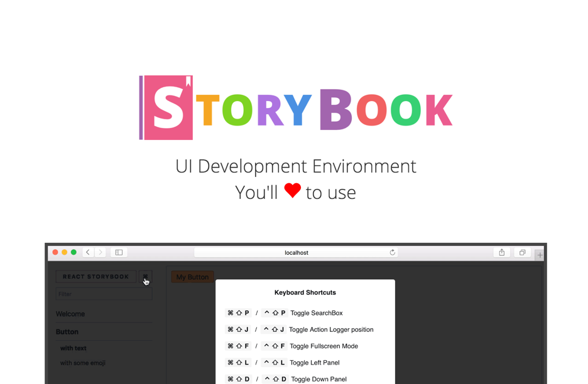This screenshot has width=588, height=384.
Task: Click the localhost address bar
Action: point(296,252)
